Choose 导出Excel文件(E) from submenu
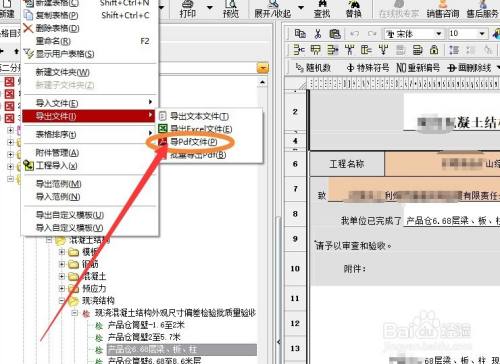This screenshot has width=500, height=364. [201, 129]
